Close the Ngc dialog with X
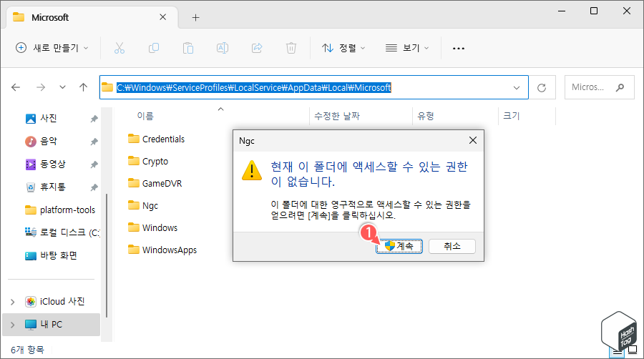The height and width of the screenshot is (359, 644). coord(473,140)
